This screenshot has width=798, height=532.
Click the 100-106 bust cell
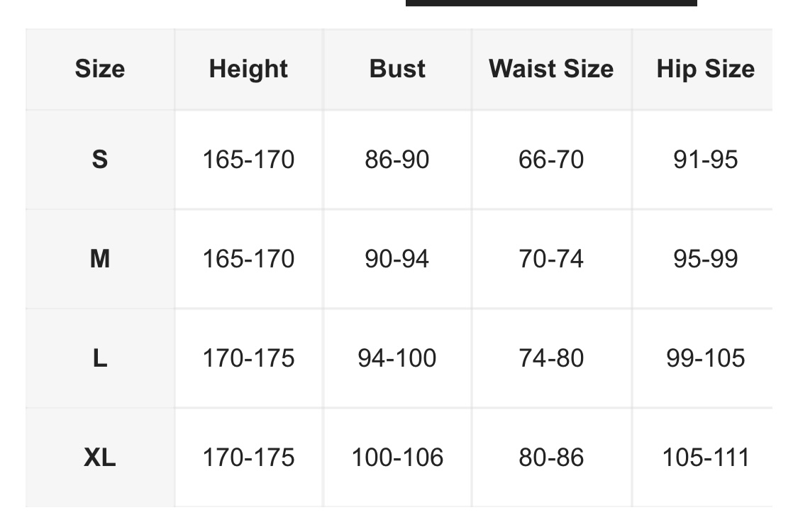click(397, 458)
